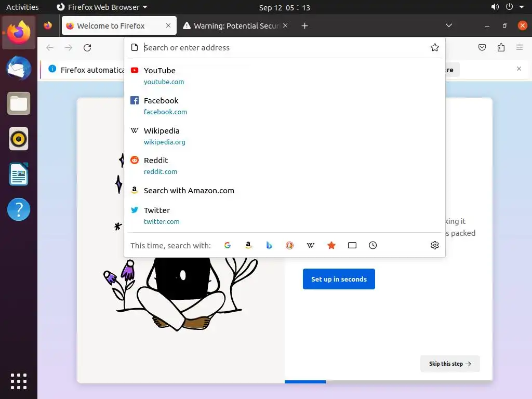Show Applications grid in dock
The width and height of the screenshot is (532, 399).
pos(19,381)
